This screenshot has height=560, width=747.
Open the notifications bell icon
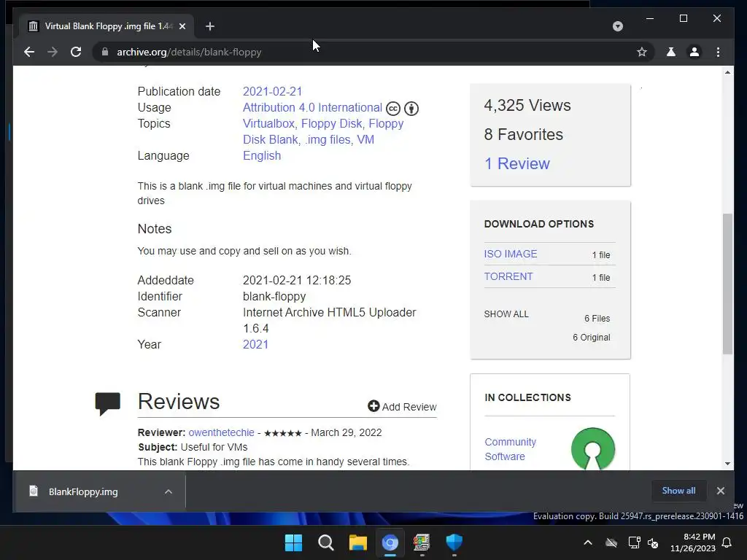tap(727, 542)
